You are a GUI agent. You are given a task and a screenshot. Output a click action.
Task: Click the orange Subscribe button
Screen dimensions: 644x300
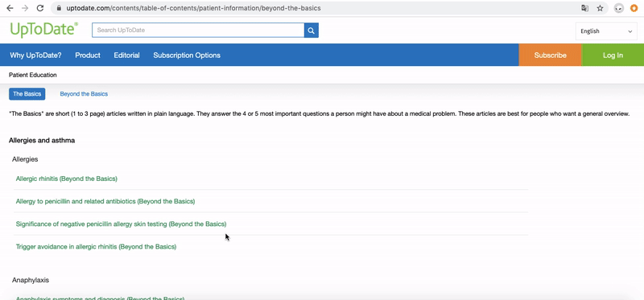tap(551, 55)
